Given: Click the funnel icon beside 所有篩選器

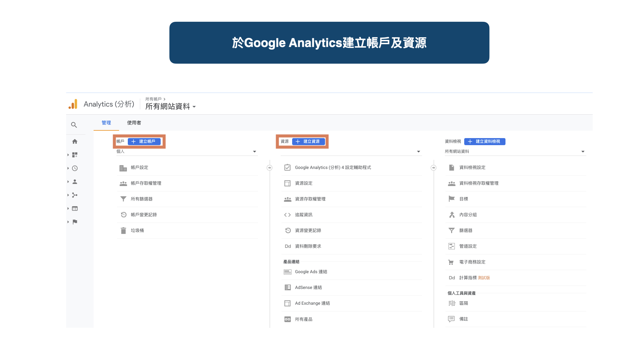Looking at the screenshot, I should [123, 199].
